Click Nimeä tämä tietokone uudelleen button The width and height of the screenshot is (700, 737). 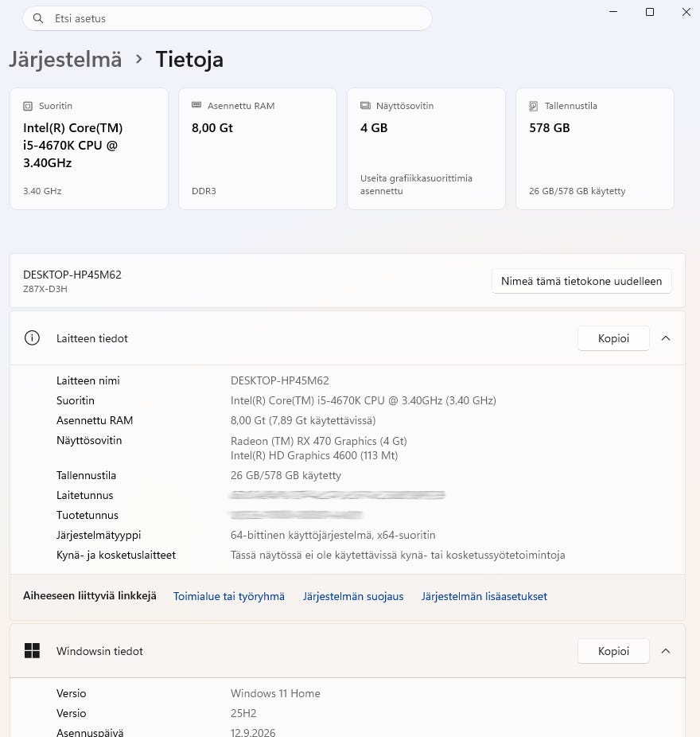click(581, 281)
